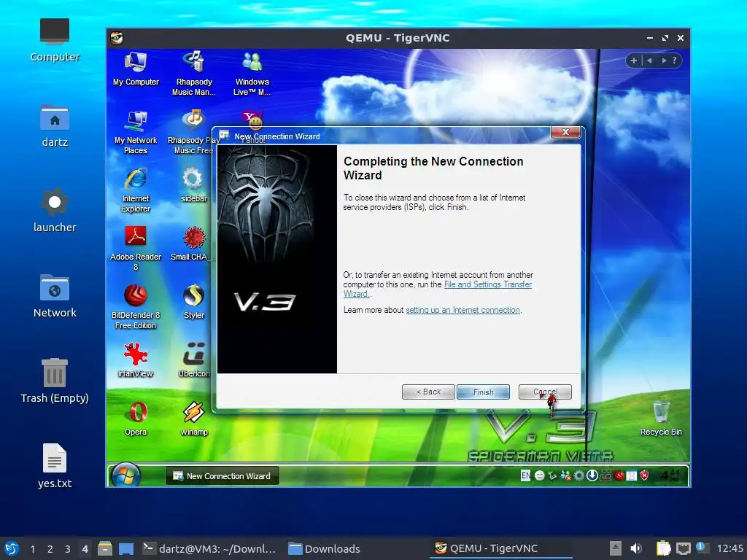This screenshot has width=747, height=560.
Task: Open the Recycle Bin in the VNC desktop
Action: (x=661, y=418)
